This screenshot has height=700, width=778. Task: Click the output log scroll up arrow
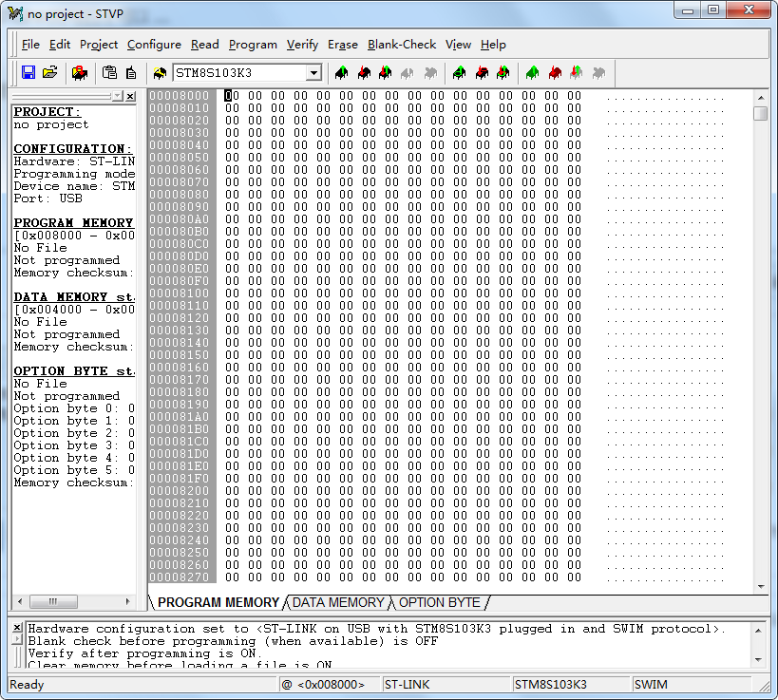759,630
